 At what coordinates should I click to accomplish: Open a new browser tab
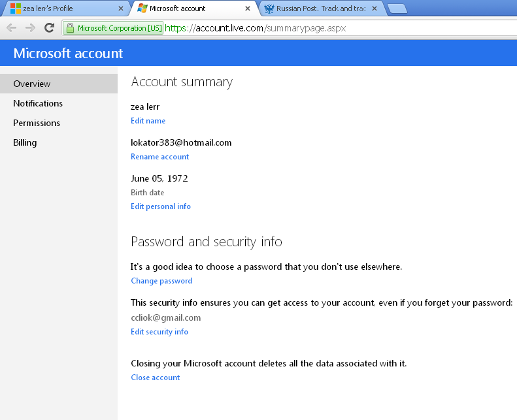pyautogui.click(x=397, y=9)
